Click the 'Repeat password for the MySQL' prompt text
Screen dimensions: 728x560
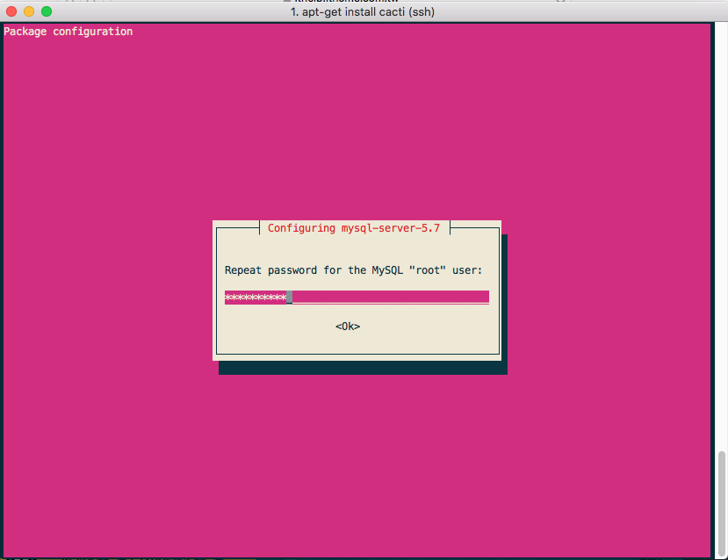[x=353, y=270]
